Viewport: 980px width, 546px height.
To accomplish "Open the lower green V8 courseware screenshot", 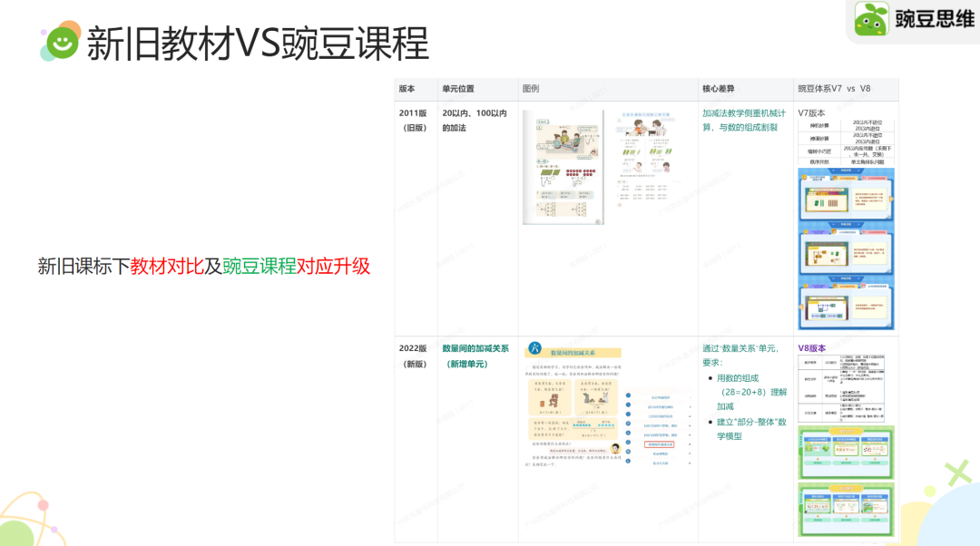I will pyautogui.click(x=847, y=509).
